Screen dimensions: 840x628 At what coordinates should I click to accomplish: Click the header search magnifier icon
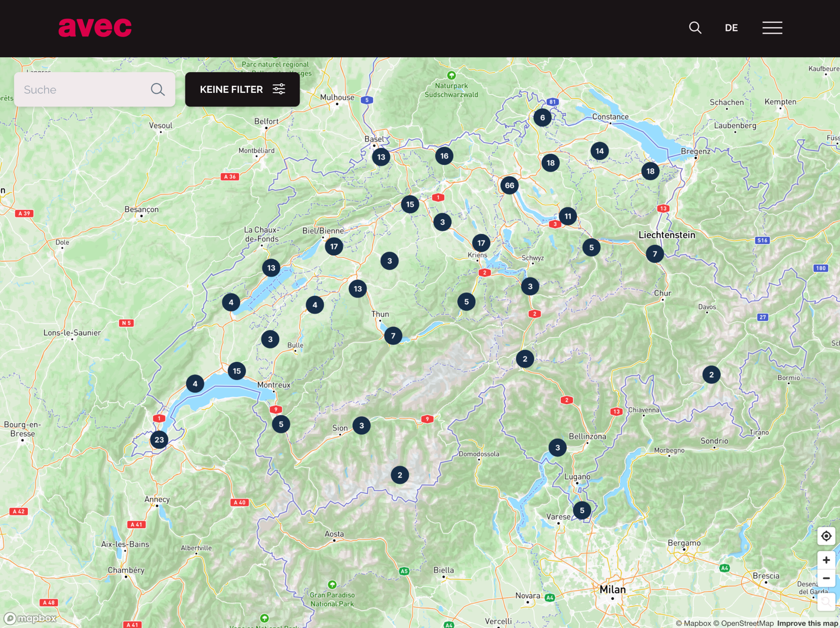(695, 28)
